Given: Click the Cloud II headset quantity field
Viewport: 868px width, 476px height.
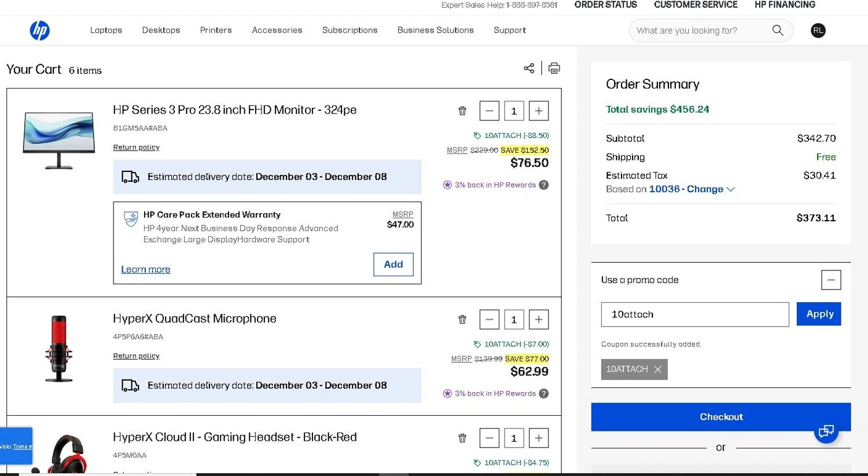Looking at the screenshot, I should pyautogui.click(x=514, y=438).
